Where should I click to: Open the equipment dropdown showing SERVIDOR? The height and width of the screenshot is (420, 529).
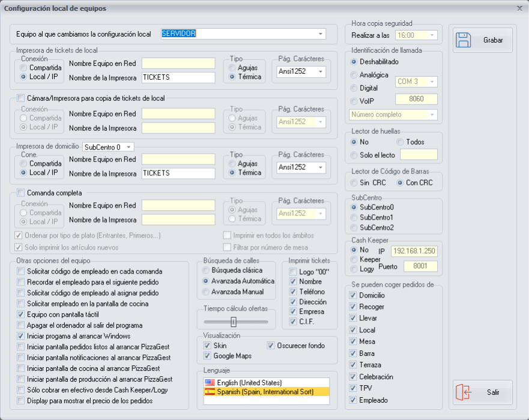[x=320, y=33]
